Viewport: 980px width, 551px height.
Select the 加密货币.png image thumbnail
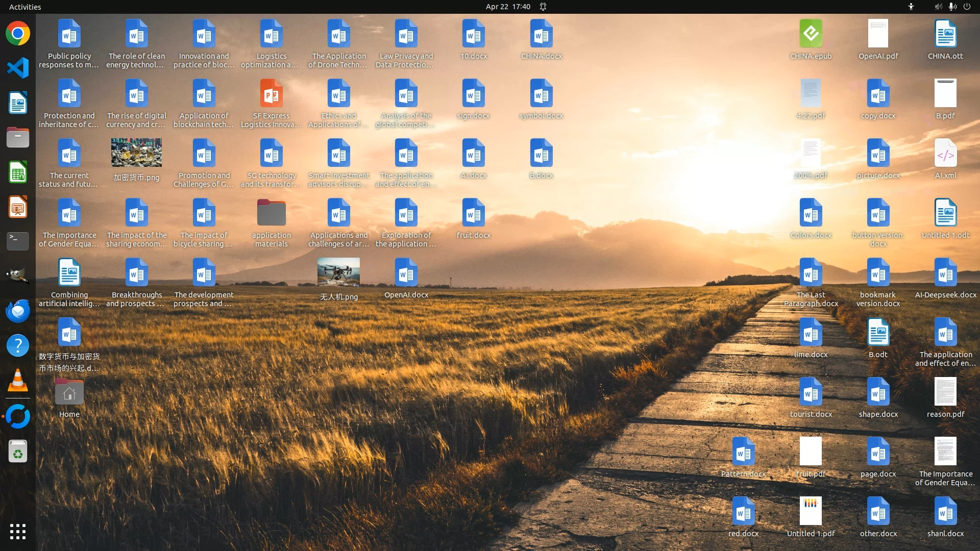[136, 153]
